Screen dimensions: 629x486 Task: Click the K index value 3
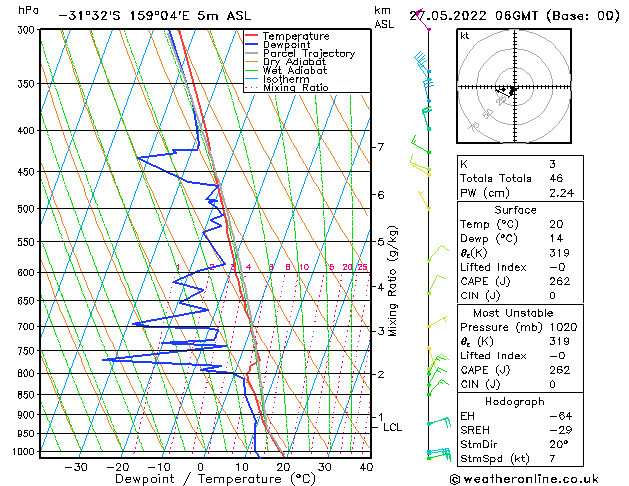552,164
